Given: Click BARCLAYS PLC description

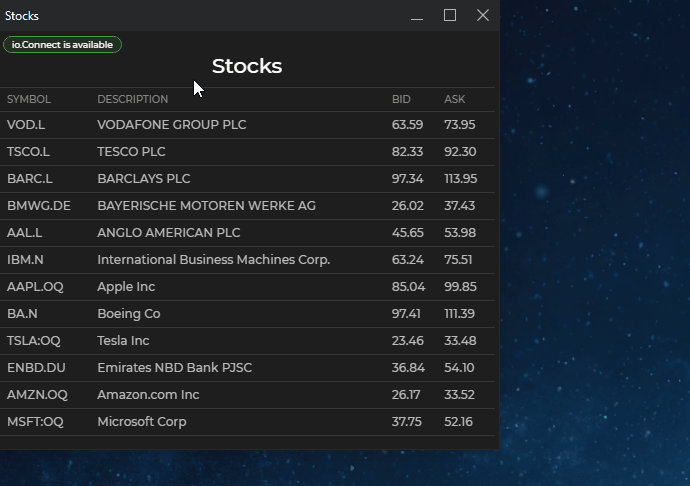Looking at the screenshot, I should point(144,178).
